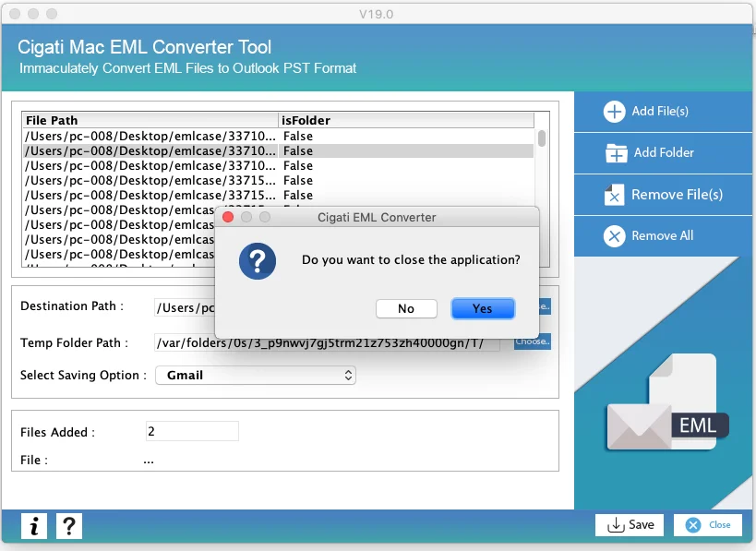Click the Remove File(s) button

tap(663, 194)
